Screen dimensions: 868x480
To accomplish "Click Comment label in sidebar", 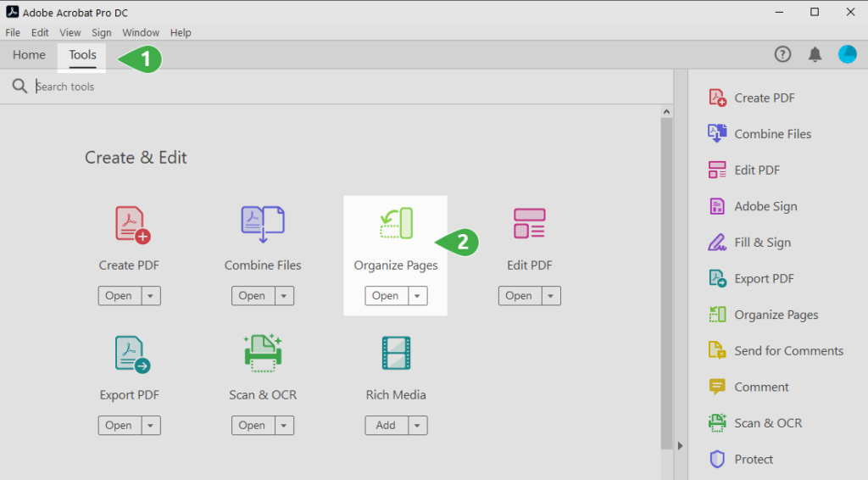I will pos(761,387).
